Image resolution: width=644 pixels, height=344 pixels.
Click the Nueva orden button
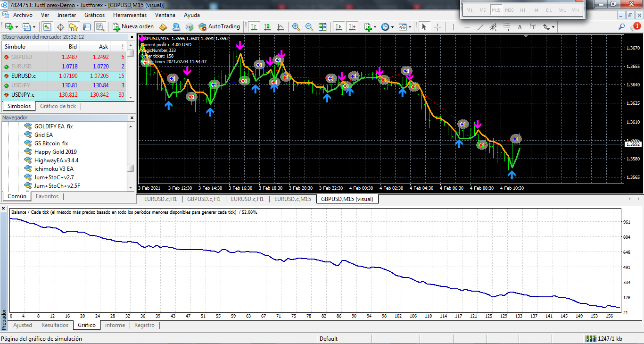coord(133,27)
